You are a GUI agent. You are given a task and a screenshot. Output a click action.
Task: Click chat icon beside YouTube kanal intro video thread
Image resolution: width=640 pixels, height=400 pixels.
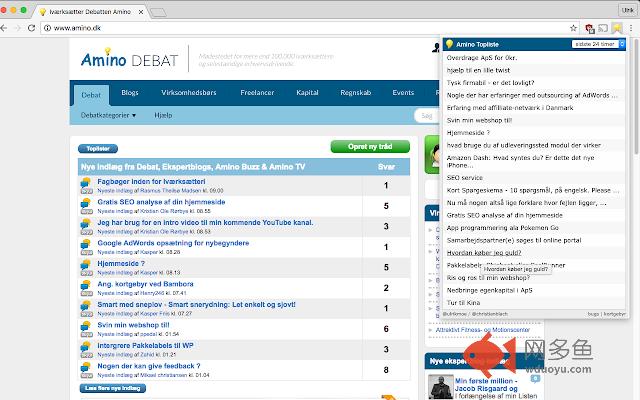click(86, 226)
